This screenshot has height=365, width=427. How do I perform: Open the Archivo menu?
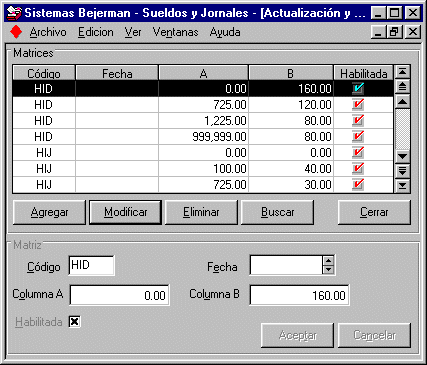(x=48, y=32)
